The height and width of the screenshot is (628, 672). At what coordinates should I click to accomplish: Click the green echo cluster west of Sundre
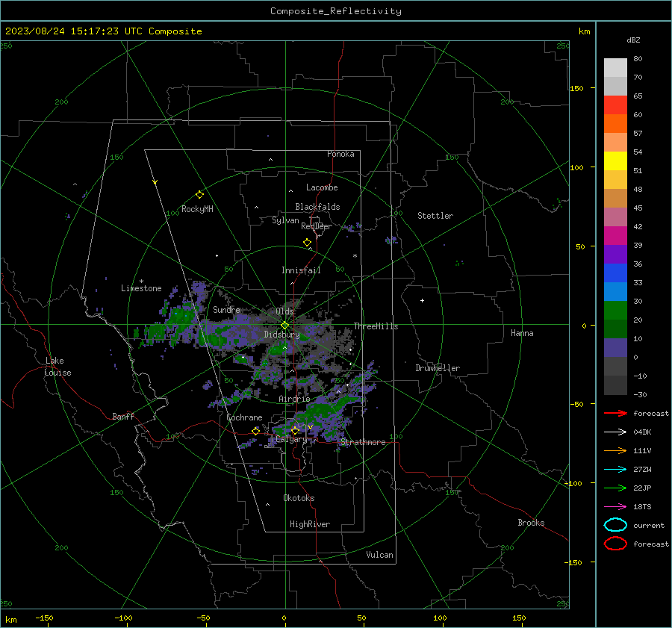180,317
